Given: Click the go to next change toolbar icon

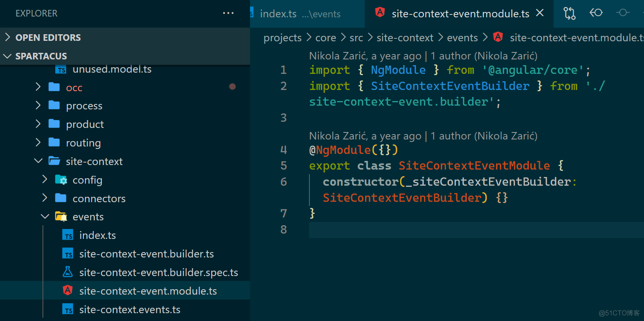Looking at the screenshot, I should (x=623, y=13).
